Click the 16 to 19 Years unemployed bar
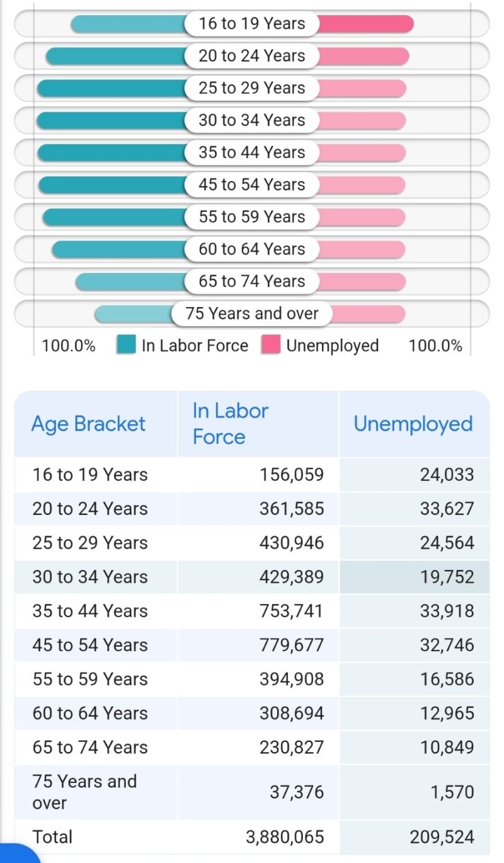The image size is (504, 863). coord(365,24)
